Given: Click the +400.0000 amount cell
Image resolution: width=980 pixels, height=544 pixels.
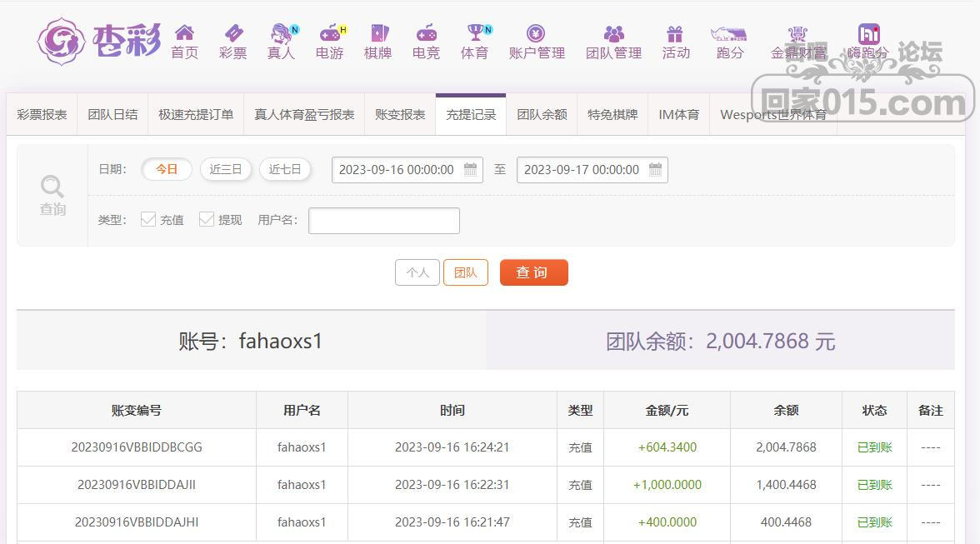Looking at the screenshot, I should pyautogui.click(x=667, y=522).
